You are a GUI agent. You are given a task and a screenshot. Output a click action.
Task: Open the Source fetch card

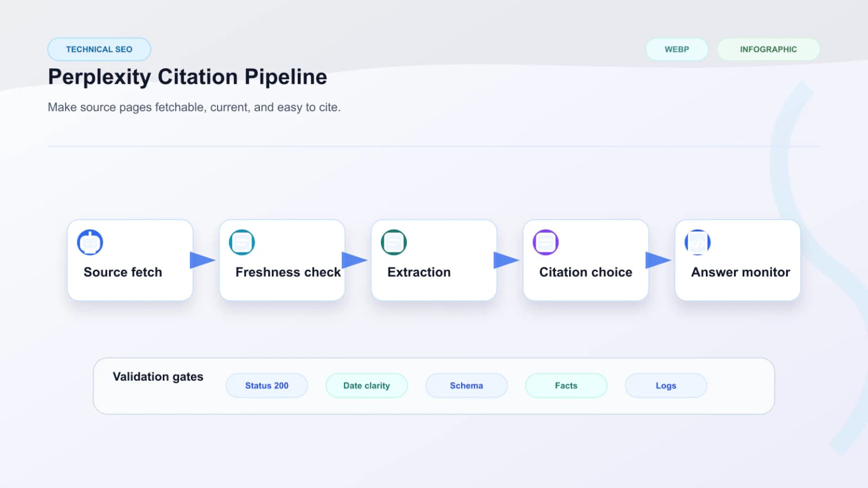[x=130, y=260]
